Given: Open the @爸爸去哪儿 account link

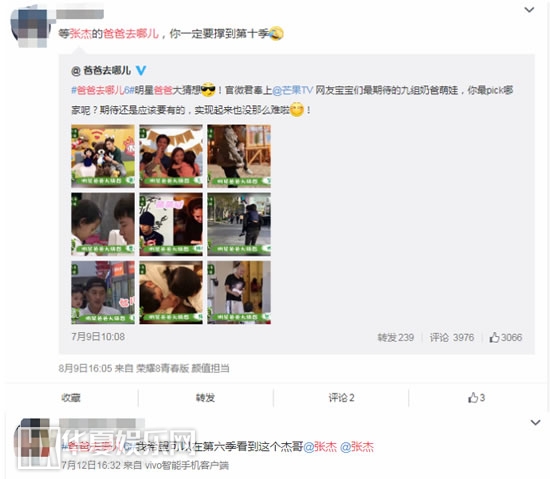Looking at the screenshot, I should click(101, 70).
